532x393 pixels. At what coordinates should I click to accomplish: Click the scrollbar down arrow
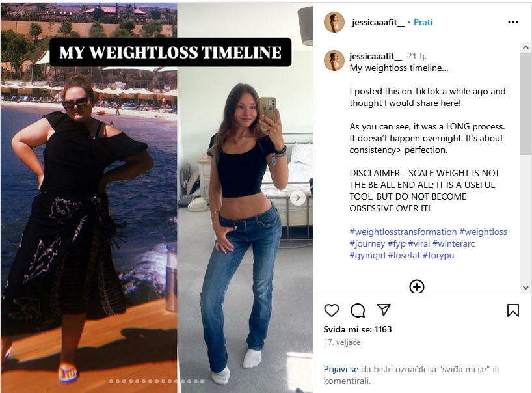point(526,288)
